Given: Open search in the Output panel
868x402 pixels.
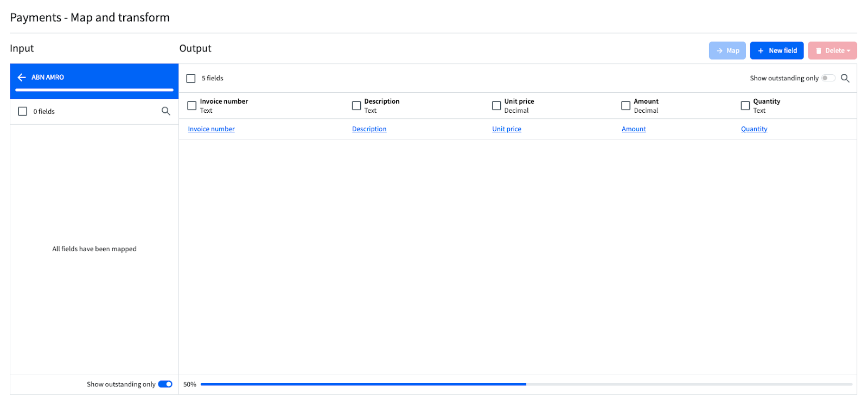Looking at the screenshot, I should point(845,78).
